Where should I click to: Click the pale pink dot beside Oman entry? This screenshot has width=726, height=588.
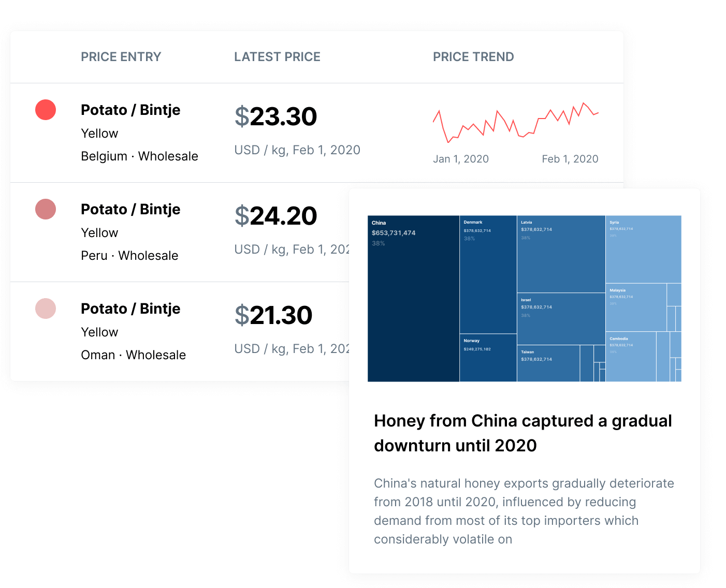[x=46, y=308]
